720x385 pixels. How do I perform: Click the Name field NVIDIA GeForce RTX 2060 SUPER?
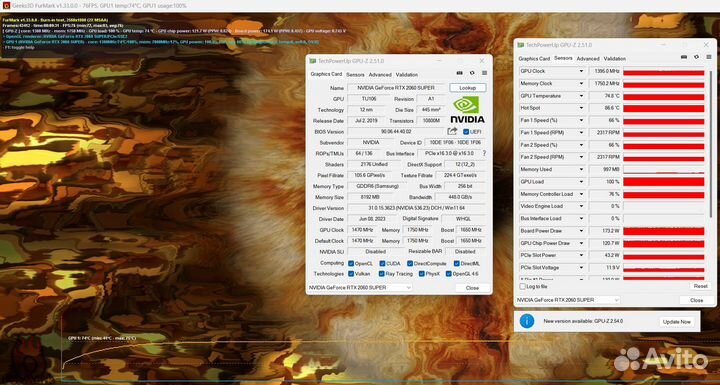[396, 88]
